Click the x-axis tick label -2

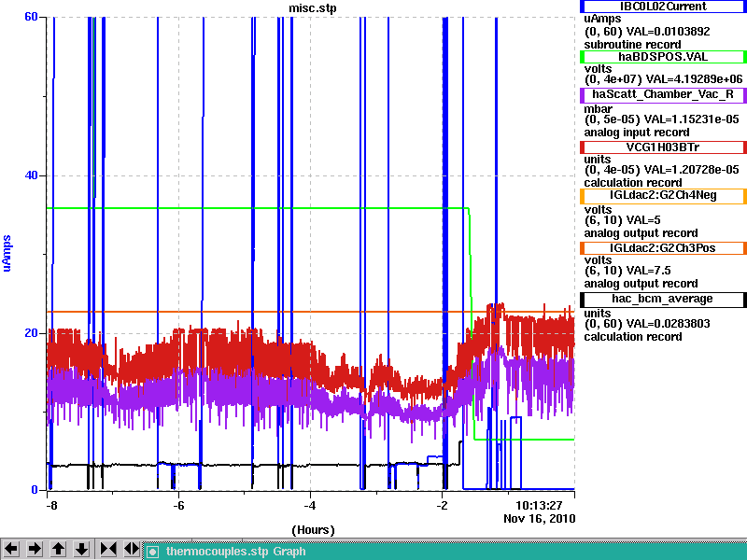pyautogui.click(x=442, y=505)
